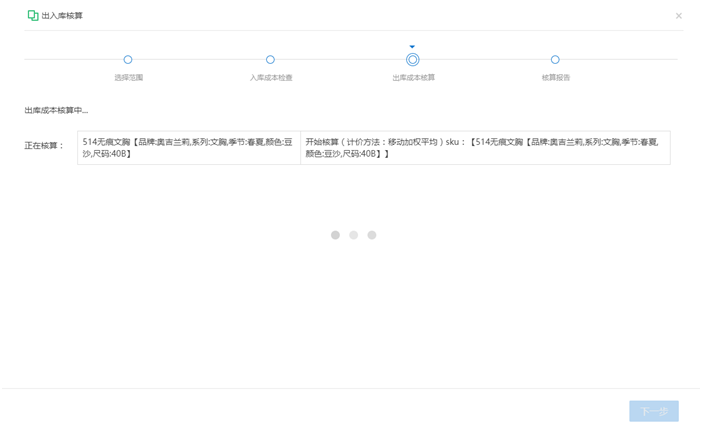Screen dimensions: 702x429
Task: Select the 选择范围 step circle
Action: [128, 60]
